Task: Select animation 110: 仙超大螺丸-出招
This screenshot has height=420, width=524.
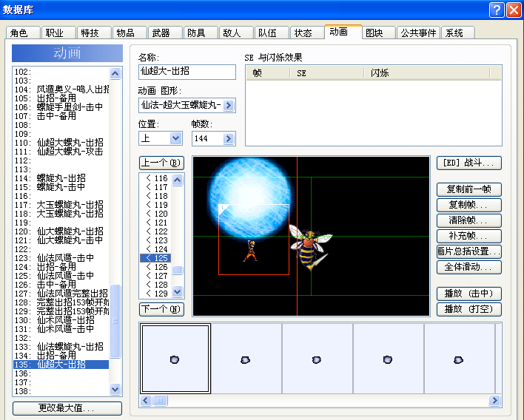Action: (x=61, y=143)
